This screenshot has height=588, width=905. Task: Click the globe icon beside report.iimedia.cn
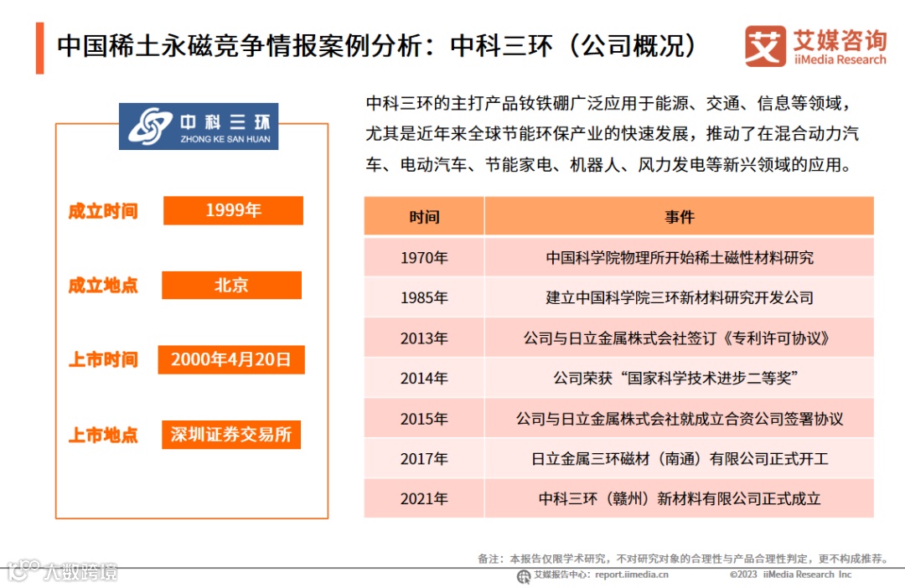(x=524, y=576)
